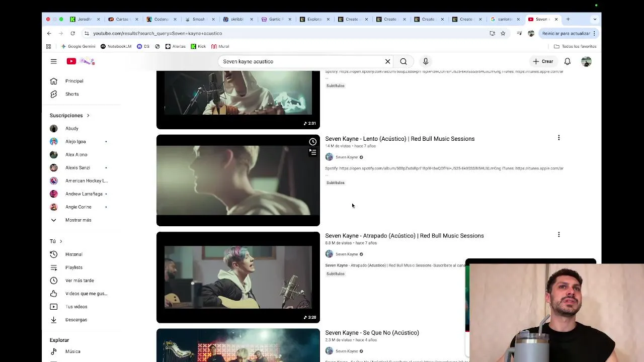Clear the search box with X

(388, 61)
